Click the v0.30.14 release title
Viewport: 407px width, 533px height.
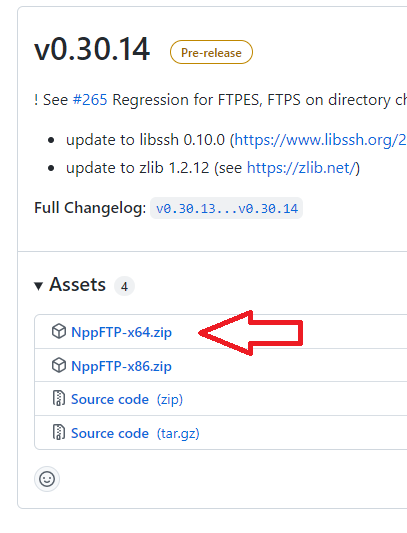coord(92,50)
